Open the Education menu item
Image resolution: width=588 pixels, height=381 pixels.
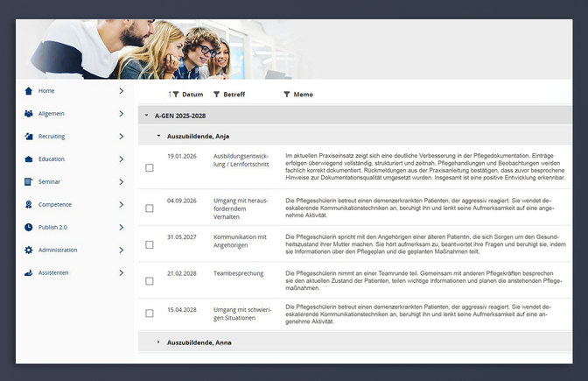(x=52, y=159)
